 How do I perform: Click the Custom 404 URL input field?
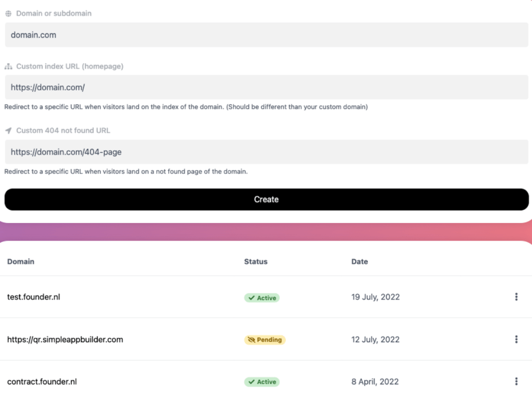[x=266, y=151]
